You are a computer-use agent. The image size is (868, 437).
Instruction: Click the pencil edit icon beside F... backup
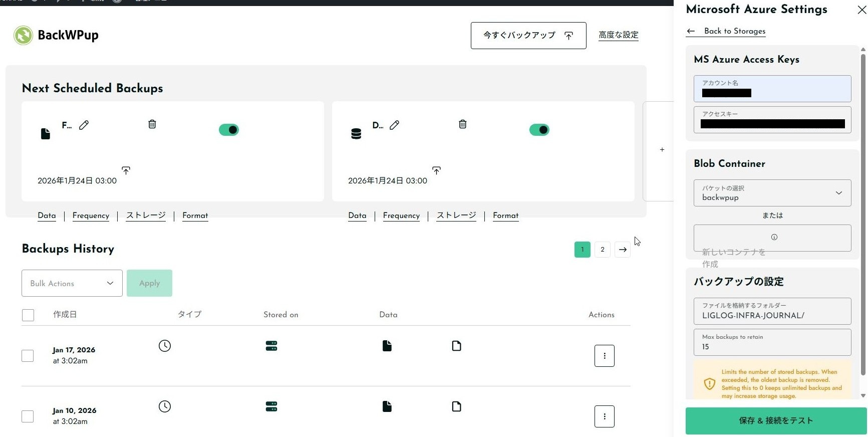click(84, 125)
